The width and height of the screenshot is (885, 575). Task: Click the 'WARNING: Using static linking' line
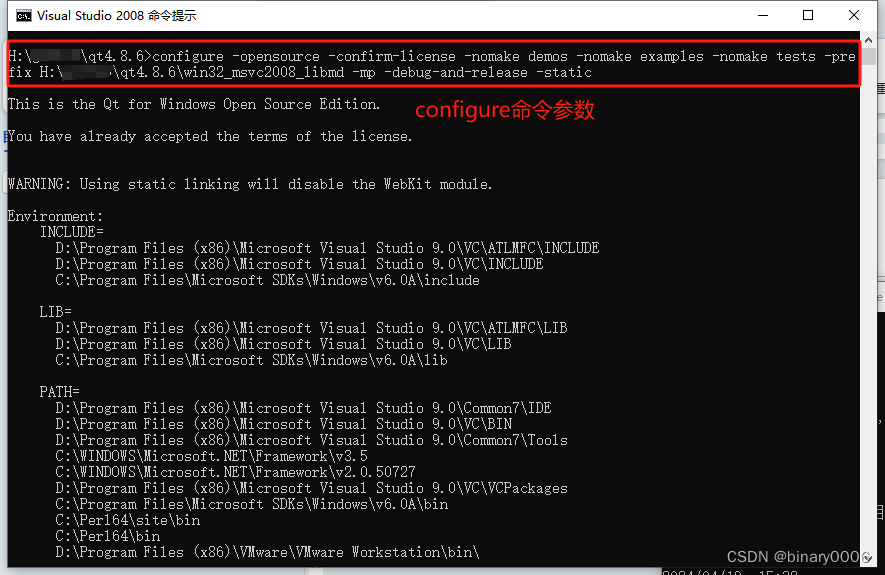(x=249, y=185)
